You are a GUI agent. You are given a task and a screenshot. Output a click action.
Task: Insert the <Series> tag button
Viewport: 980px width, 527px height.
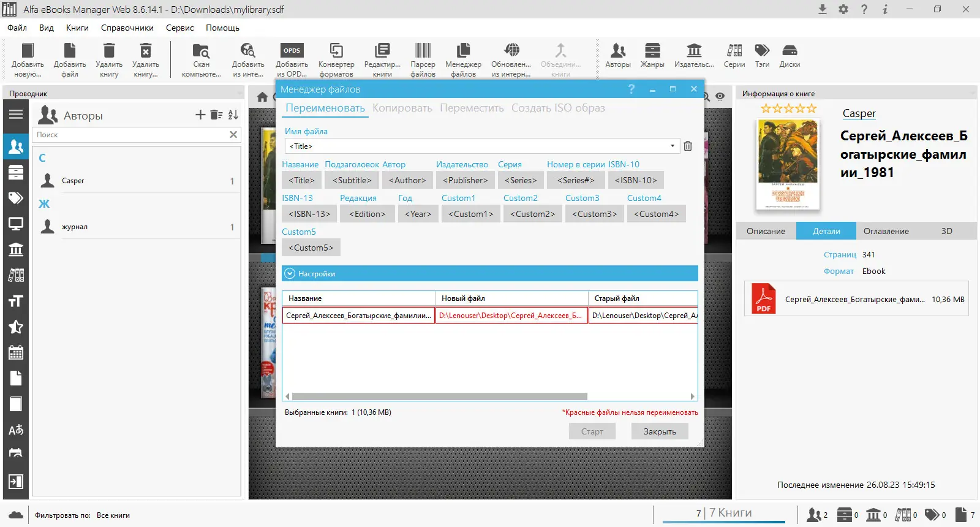521,180
